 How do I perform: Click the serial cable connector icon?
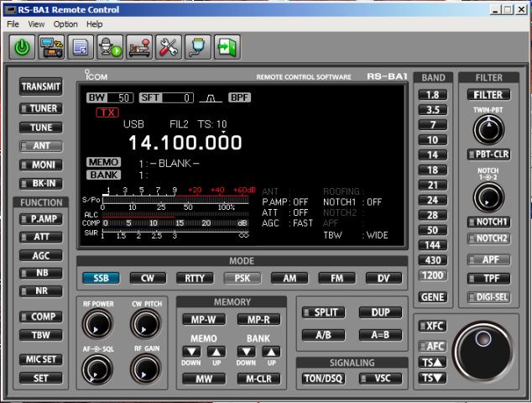click(197, 47)
